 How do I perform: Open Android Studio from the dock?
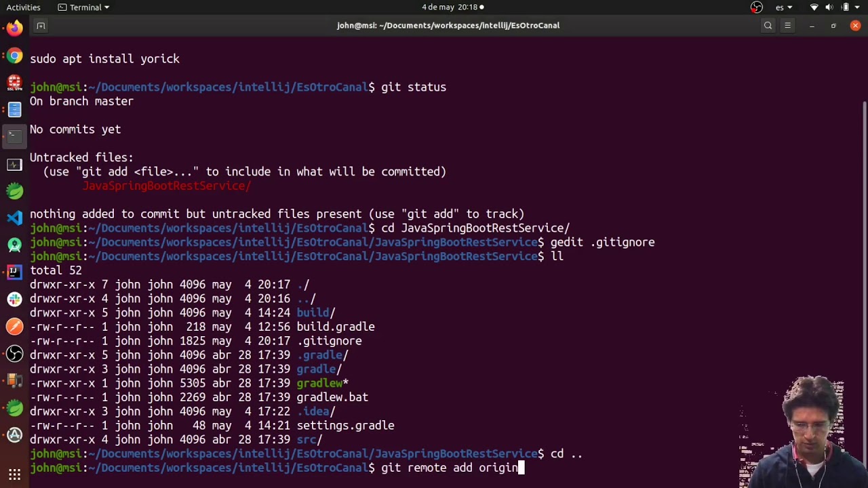(x=14, y=245)
